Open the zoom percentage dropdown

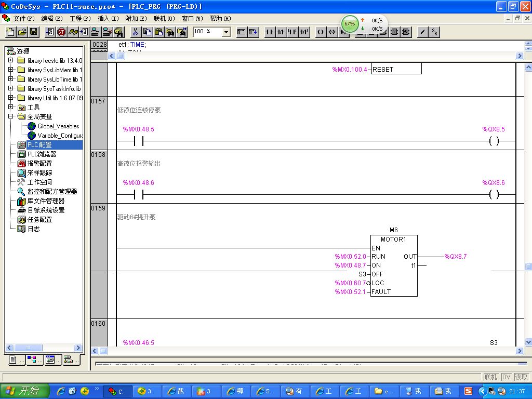tap(226, 32)
